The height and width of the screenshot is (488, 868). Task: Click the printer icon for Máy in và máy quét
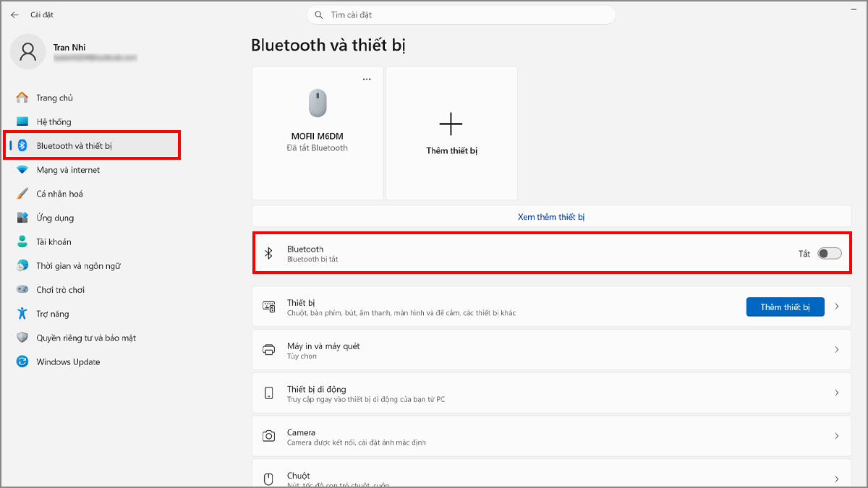[x=269, y=350]
